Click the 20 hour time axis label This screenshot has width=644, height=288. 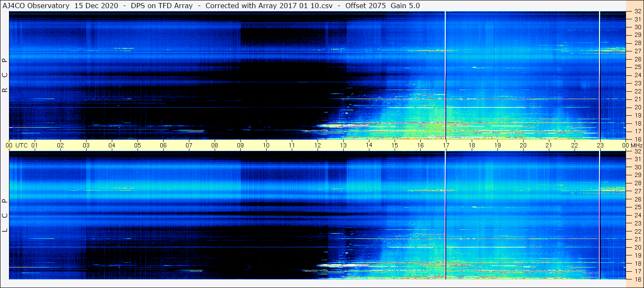[523, 145]
